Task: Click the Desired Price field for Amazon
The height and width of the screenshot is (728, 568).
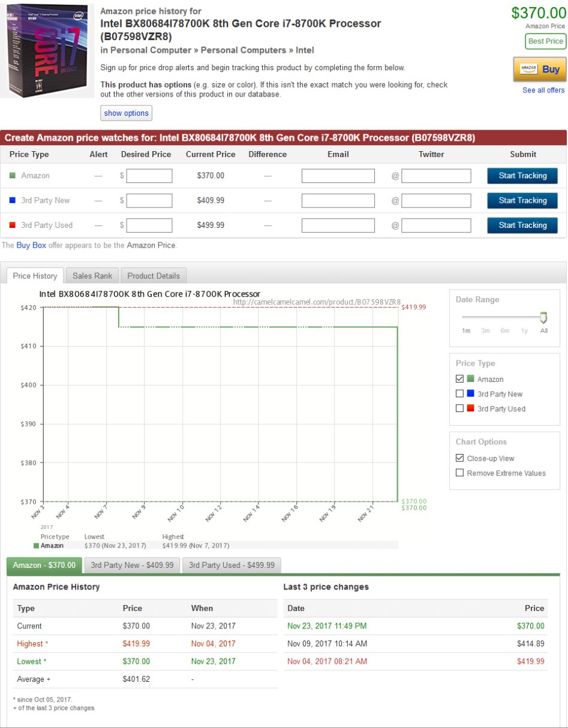Action: coord(149,176)
